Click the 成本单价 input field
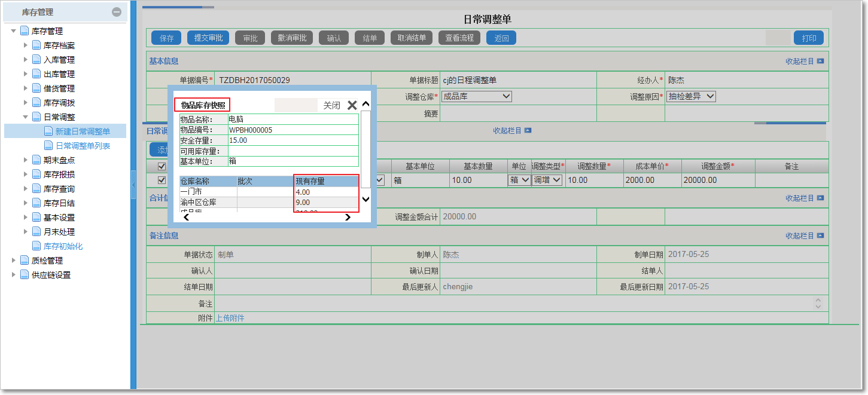This screenshot has width=868, height=395. (651, 180)
